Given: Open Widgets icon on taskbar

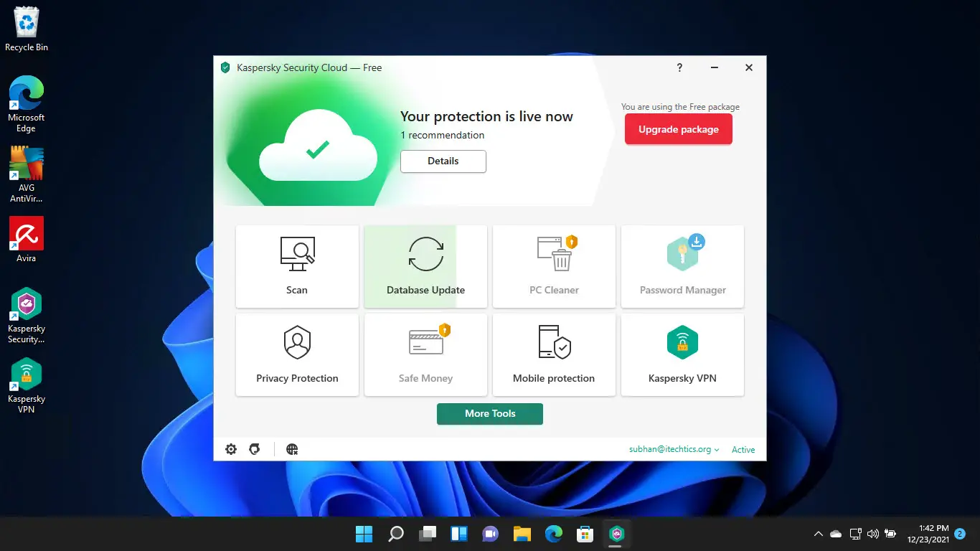Looking at the screenshot, I should [459, 534].
